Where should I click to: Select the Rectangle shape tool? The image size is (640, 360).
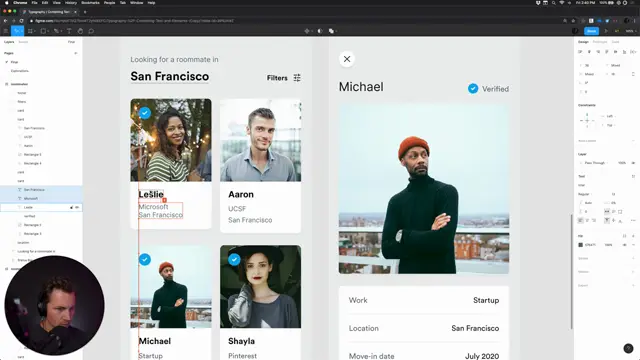[43, 31]
